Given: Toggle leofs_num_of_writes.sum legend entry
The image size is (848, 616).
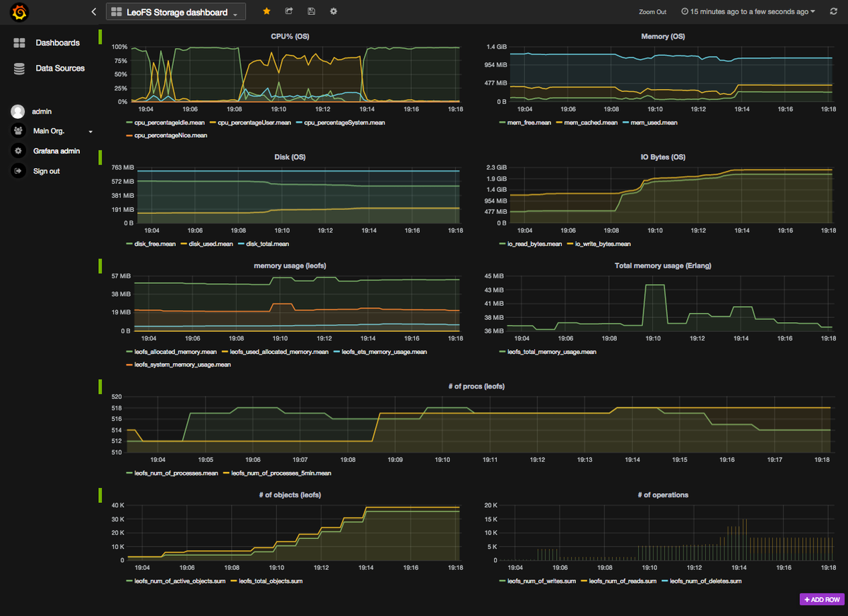Looking at the screenshot, I should click(x=536, y=581).
